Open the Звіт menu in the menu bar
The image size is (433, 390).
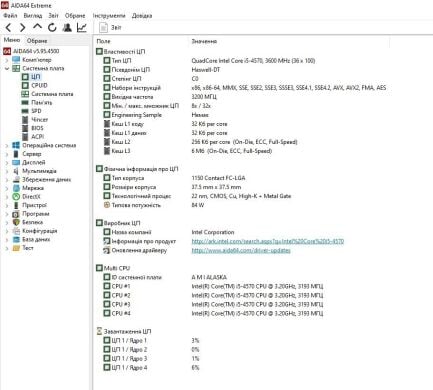point(53,16)
